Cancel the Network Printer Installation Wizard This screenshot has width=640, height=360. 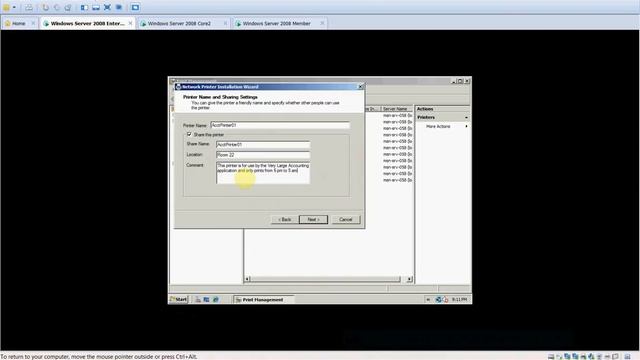tap(345, 220)
